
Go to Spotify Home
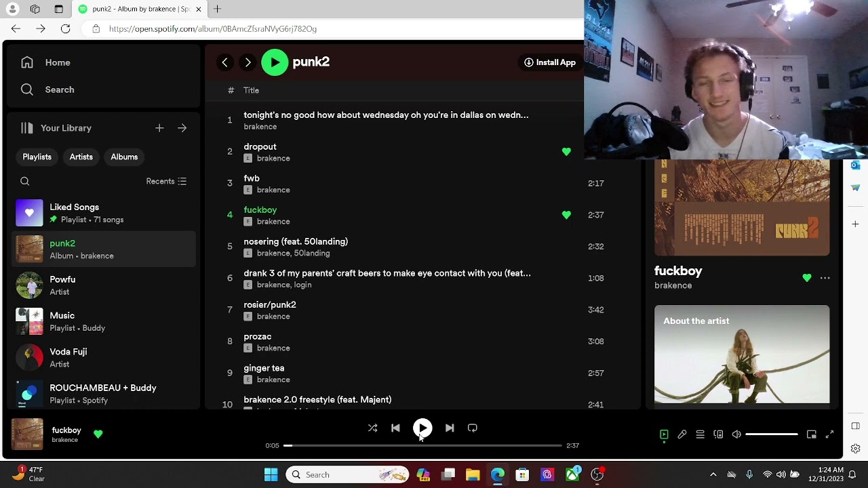pyautogui.click(x=45, y=62)
